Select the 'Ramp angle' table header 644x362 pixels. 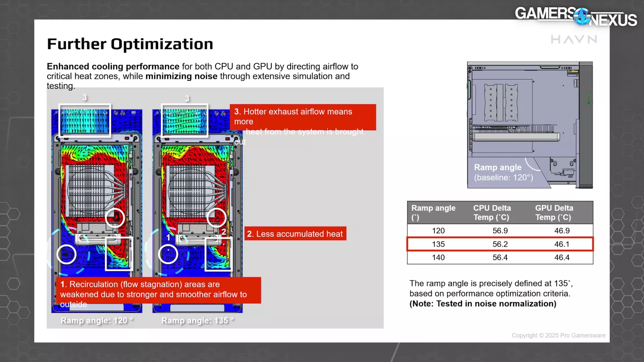tap(433, 212)
